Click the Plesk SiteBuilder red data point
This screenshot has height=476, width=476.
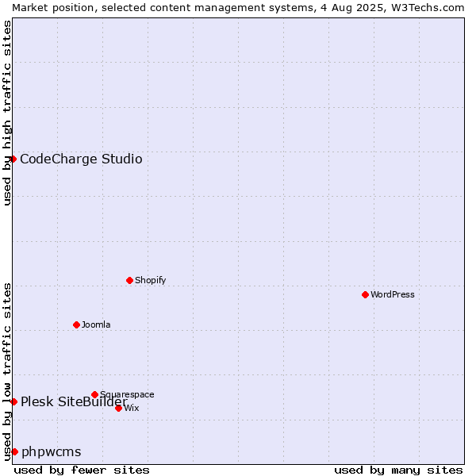(x=13, y=402)
